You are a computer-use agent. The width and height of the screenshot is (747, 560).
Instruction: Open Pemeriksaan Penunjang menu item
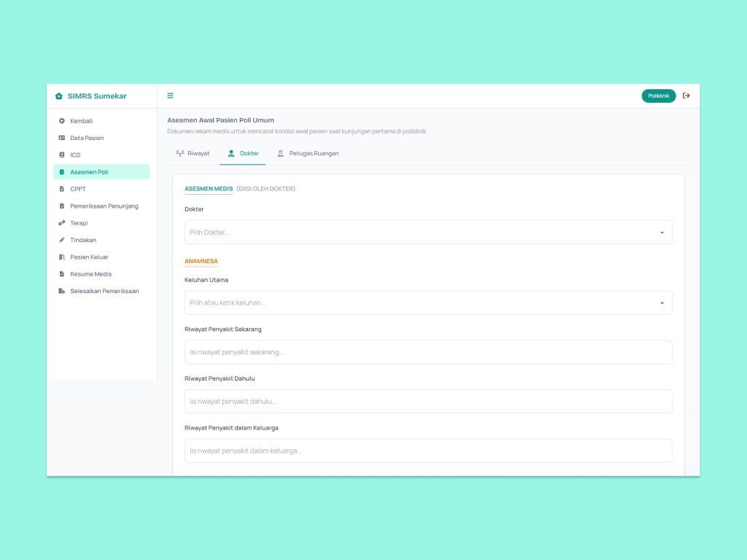[104, 206]
